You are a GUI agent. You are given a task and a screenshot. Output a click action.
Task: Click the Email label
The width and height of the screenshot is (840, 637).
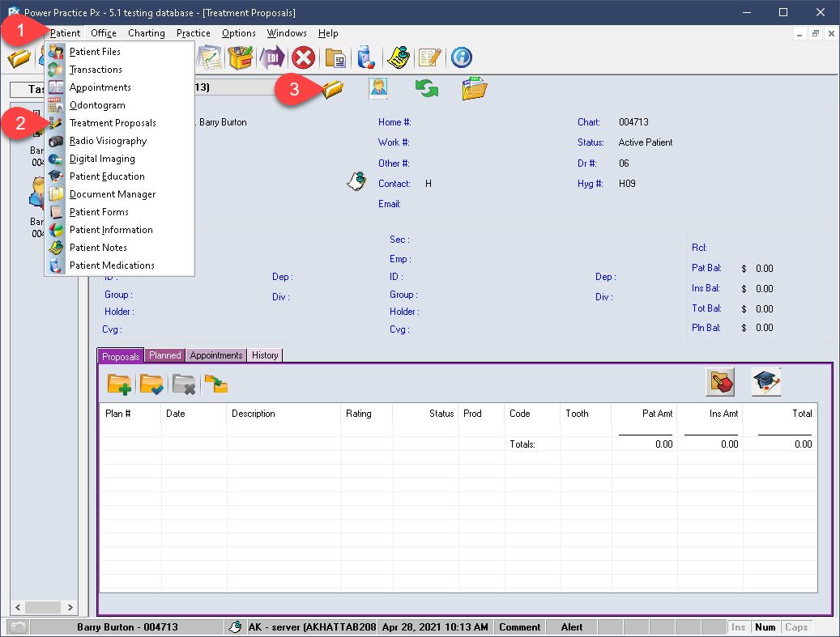pyautogui.click(x=390, y=204)
